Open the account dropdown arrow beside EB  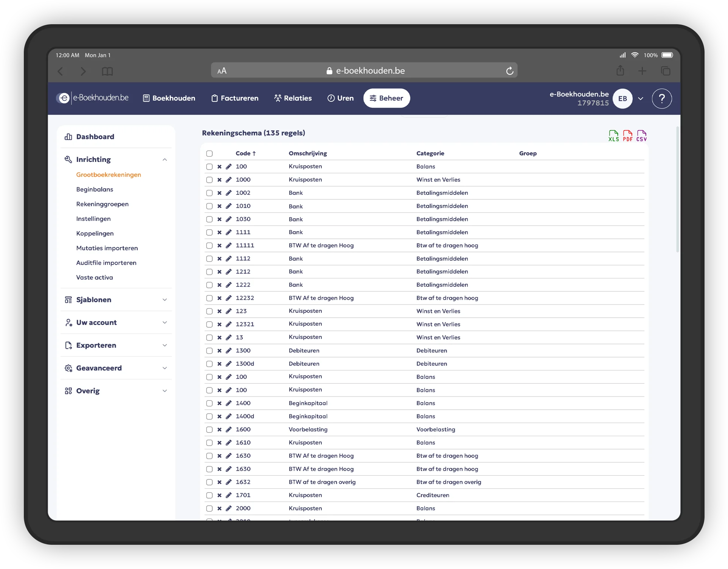(x=641, y=99)
